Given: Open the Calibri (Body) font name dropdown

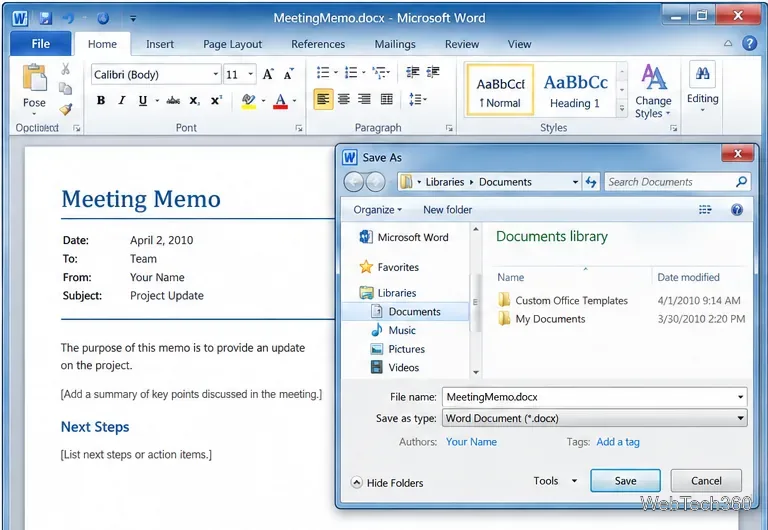Looking at the screenshot, I should point(216,74).
